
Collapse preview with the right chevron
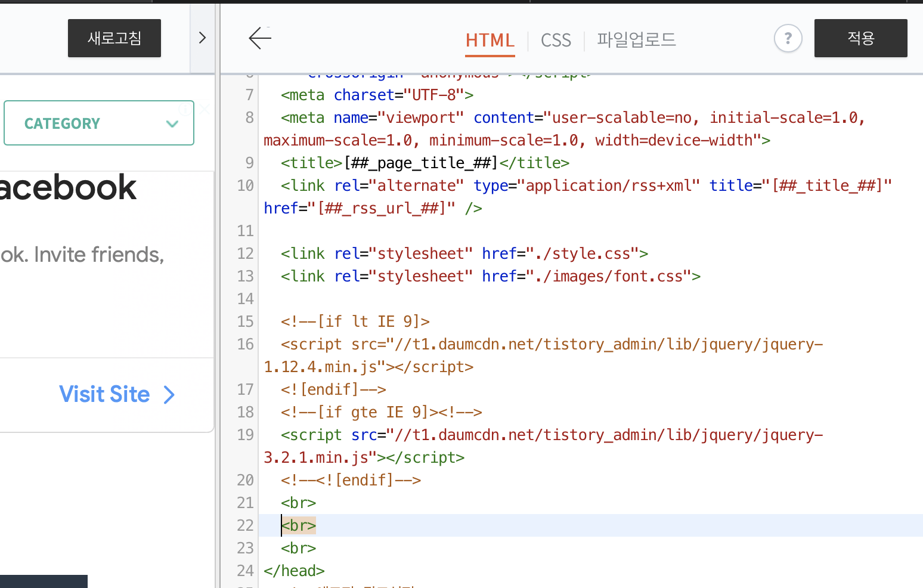click(x=202, y=38)
